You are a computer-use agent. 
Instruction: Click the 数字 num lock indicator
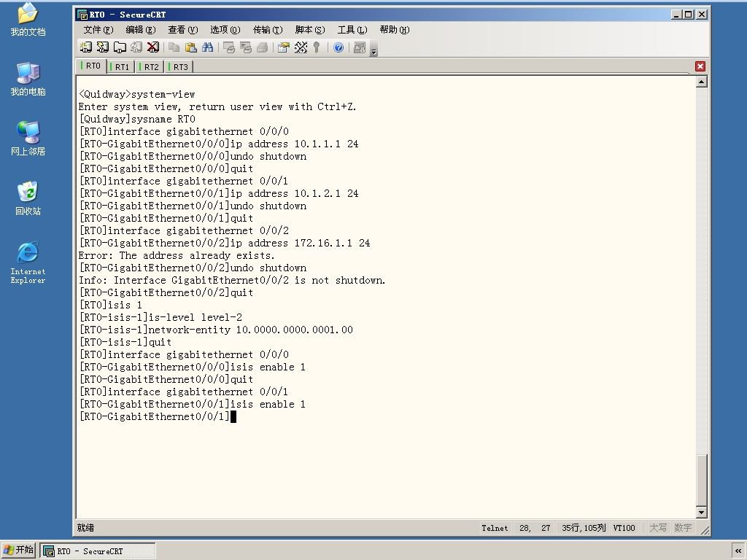(x=683, y=528)
